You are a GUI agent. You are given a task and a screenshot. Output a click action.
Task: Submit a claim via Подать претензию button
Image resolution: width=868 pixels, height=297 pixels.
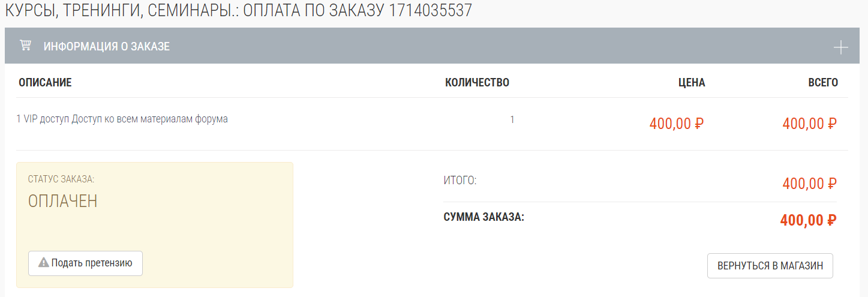(85, 263)
